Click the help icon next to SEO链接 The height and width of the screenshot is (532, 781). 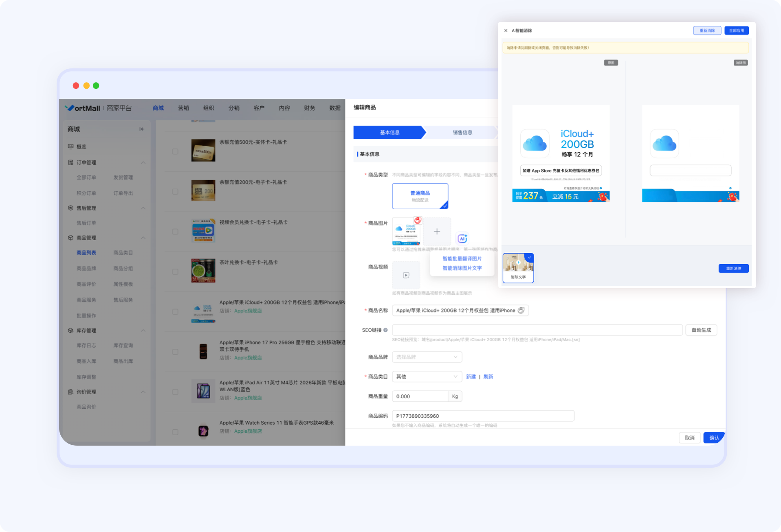point(385,330)
